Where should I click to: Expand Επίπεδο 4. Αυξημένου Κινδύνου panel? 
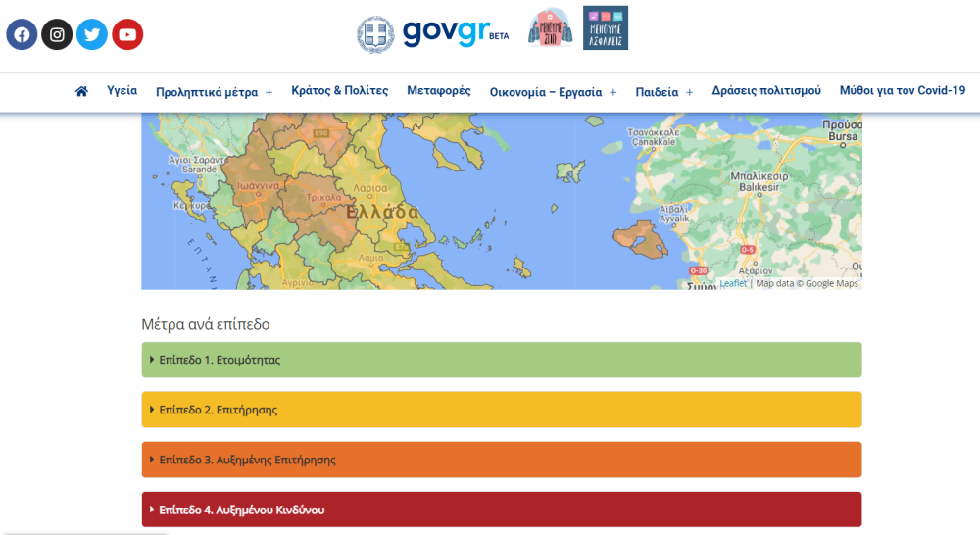click(501, 510)
